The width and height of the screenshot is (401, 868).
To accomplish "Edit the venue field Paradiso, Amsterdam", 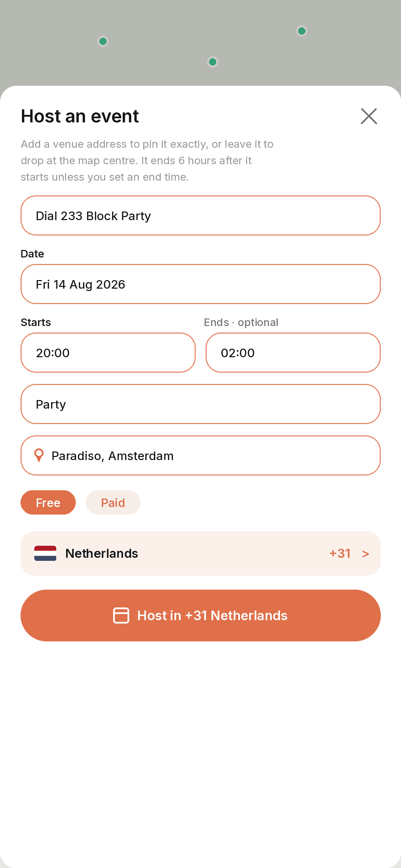I will tap(200, 456).
